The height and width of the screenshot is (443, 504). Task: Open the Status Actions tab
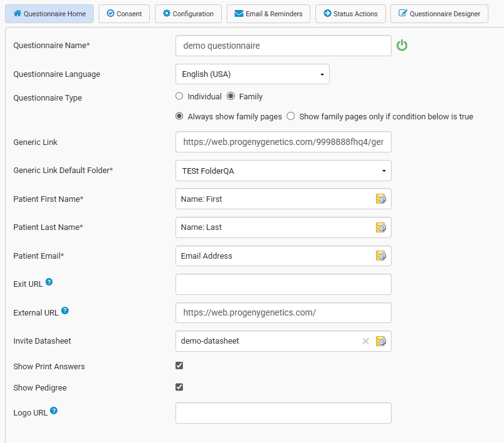pyautogui.click(x=350, y=14)
